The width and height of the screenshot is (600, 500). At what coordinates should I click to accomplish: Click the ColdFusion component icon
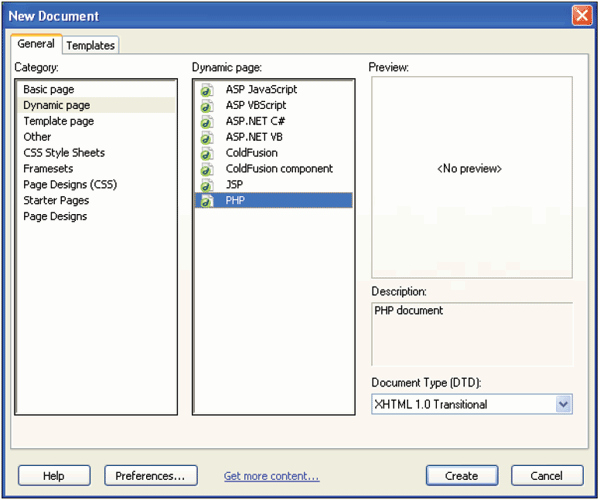(x=207, y=169)
